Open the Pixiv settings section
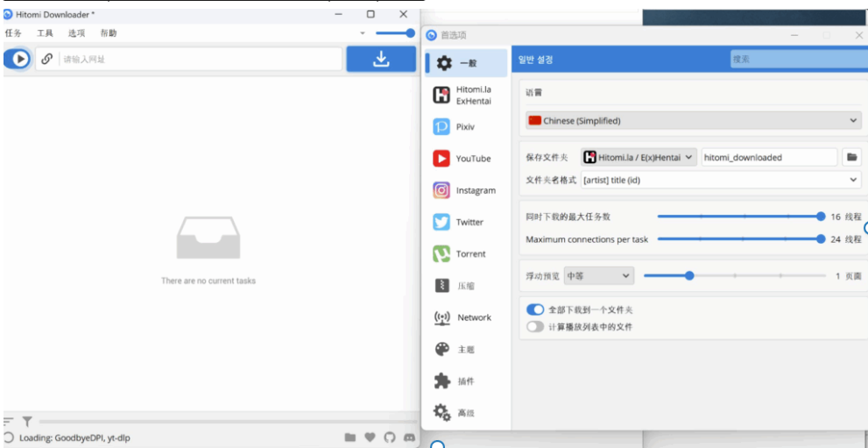 (x=466, y=127)
